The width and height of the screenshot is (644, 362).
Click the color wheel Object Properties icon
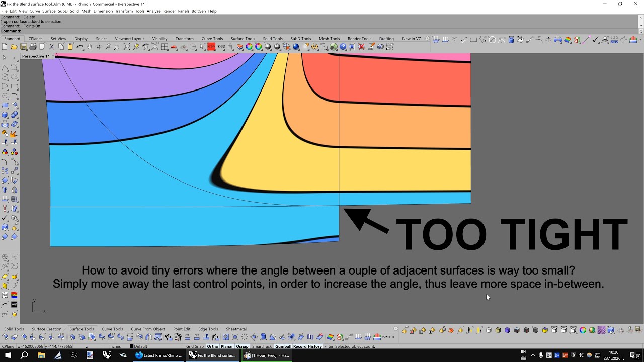249,47
